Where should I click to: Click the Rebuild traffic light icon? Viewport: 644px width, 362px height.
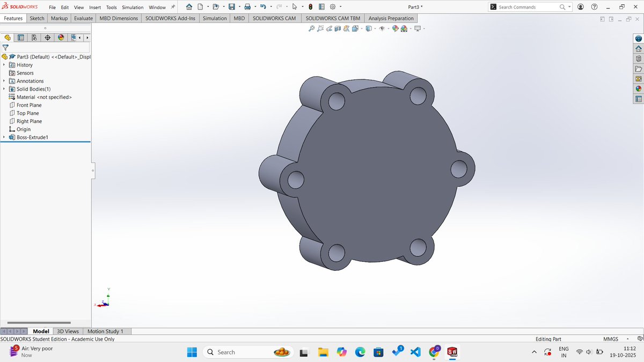[x=310, y=7]
